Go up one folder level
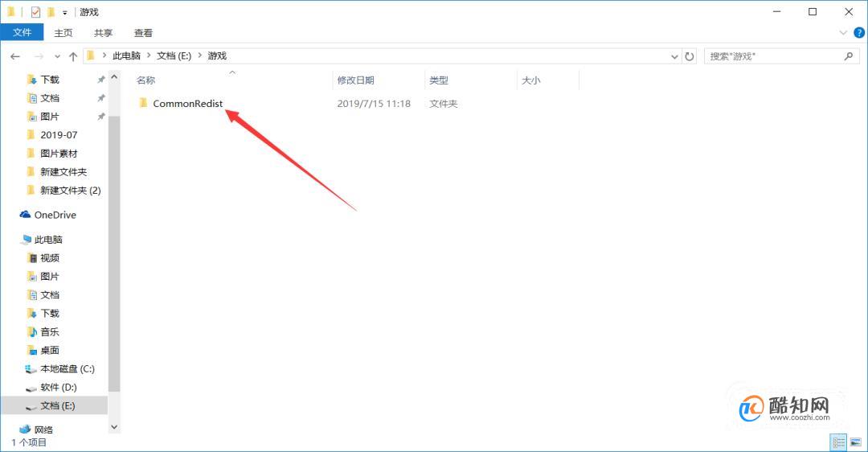The height and width of the screenshot is (452, 868). click(x=73, y=56)
